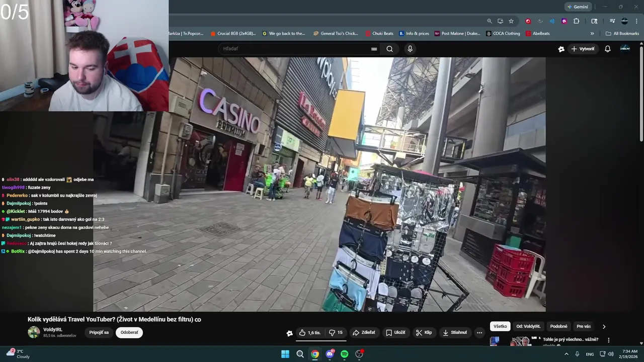Open Windows taskbar search

[300, 354]
